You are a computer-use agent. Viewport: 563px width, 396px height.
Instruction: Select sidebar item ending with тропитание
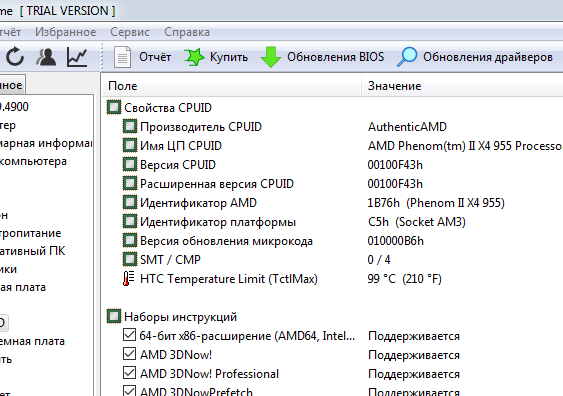[31, 233]
